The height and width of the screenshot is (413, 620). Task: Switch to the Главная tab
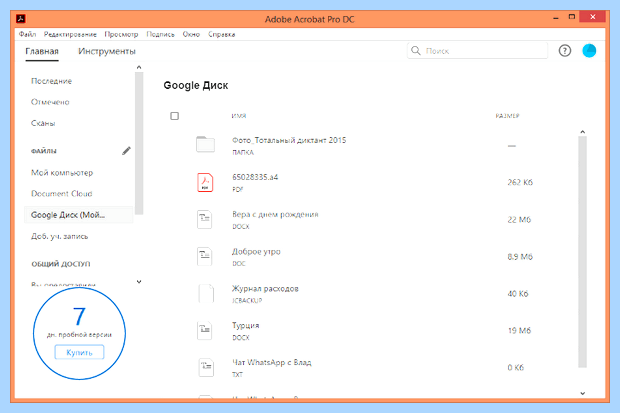tap(42, 51)
